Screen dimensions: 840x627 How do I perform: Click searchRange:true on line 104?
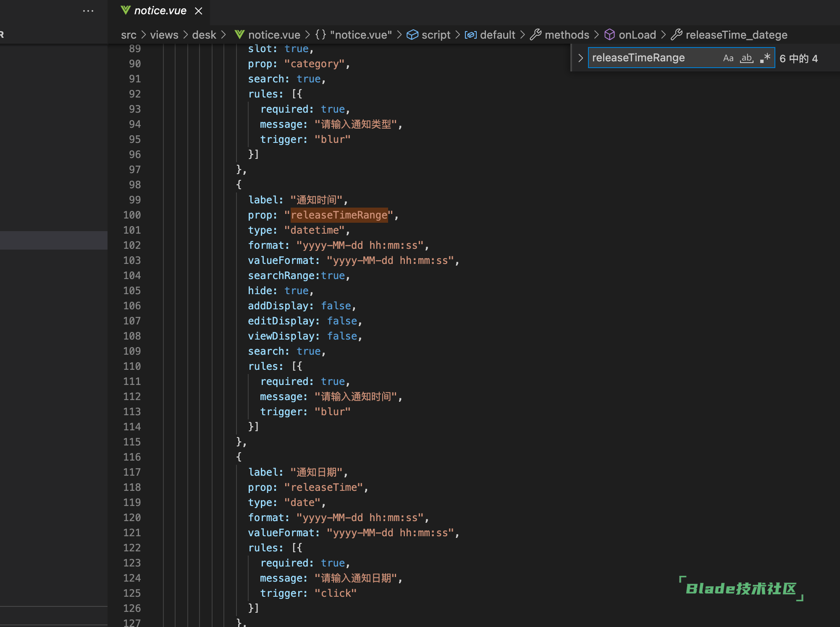click(x=297, y=276)
